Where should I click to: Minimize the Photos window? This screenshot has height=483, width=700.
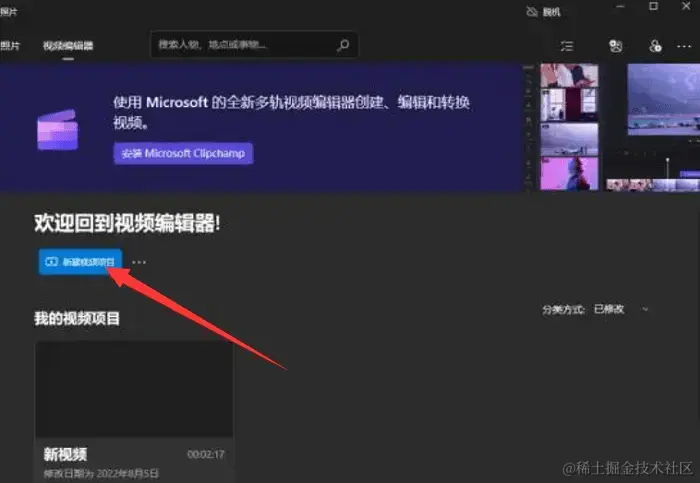tap(621, 7)
